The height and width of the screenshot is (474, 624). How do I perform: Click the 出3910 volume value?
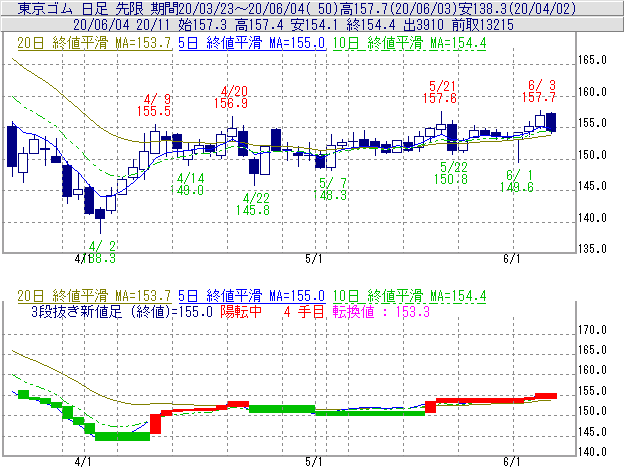tap(423, 25)
